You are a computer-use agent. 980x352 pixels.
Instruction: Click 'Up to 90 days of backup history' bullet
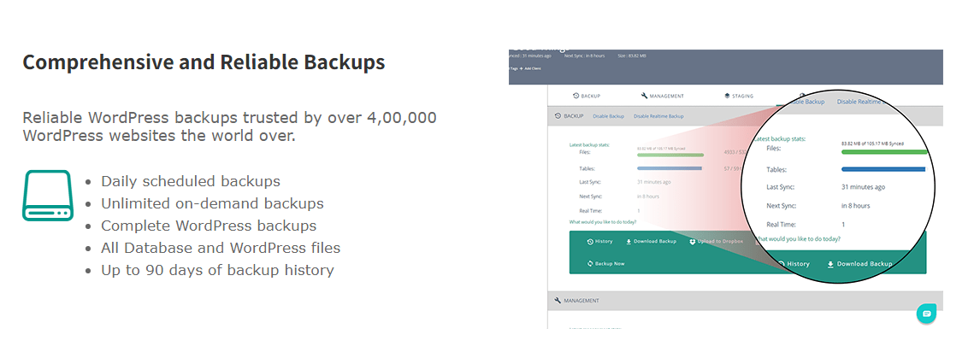[217, 270]
